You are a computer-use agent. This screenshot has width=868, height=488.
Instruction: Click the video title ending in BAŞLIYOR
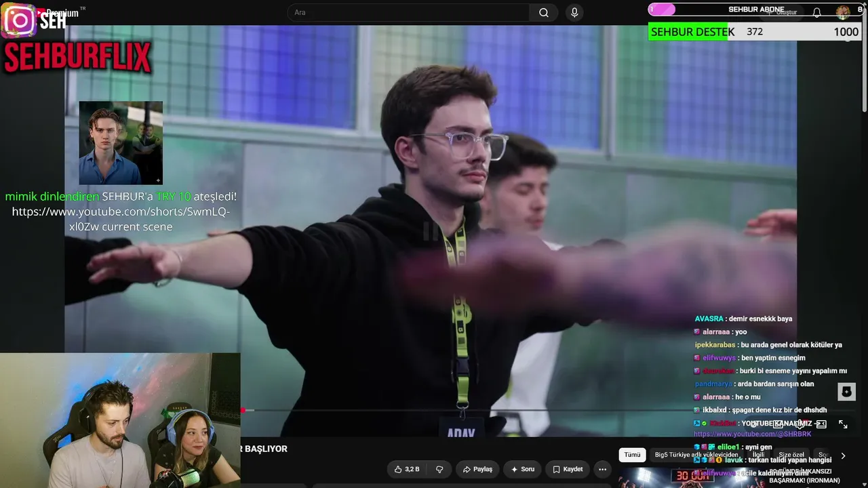[x=264, y=449]
